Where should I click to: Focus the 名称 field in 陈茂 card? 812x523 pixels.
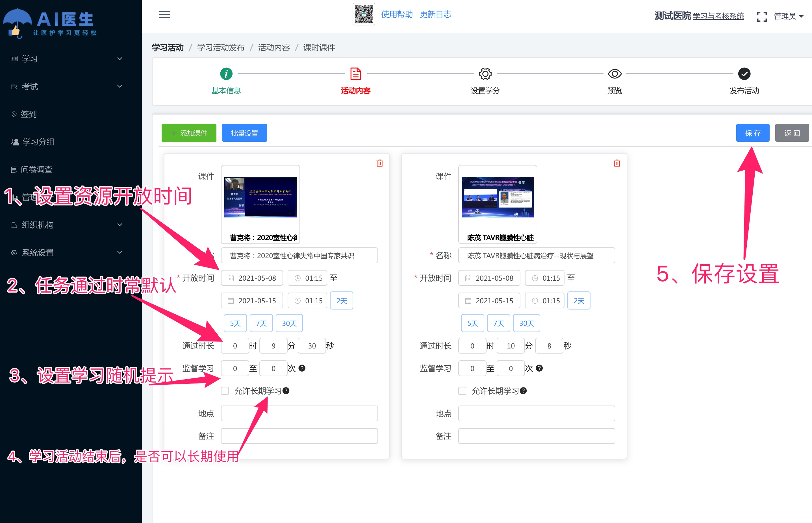[x=537, y=255]
